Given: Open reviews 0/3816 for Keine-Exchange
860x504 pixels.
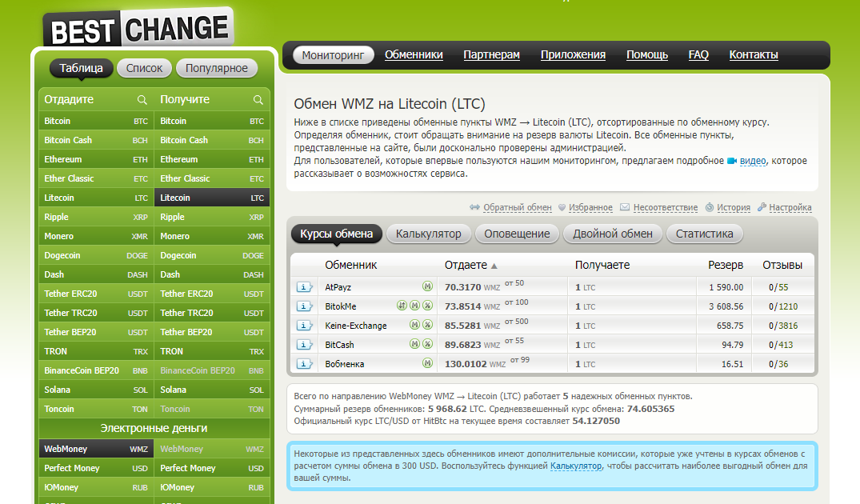Looking at the screenshot, I should click(x=783, y=326).
